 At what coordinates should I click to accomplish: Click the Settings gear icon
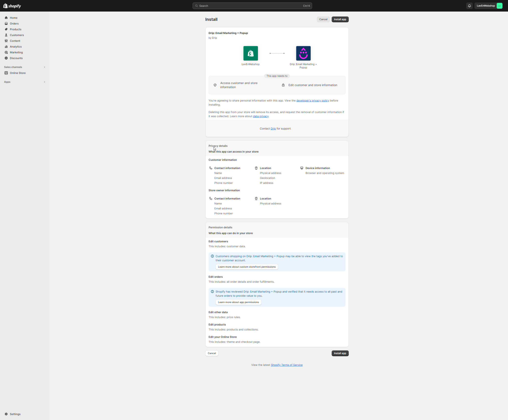pos(6,414)
